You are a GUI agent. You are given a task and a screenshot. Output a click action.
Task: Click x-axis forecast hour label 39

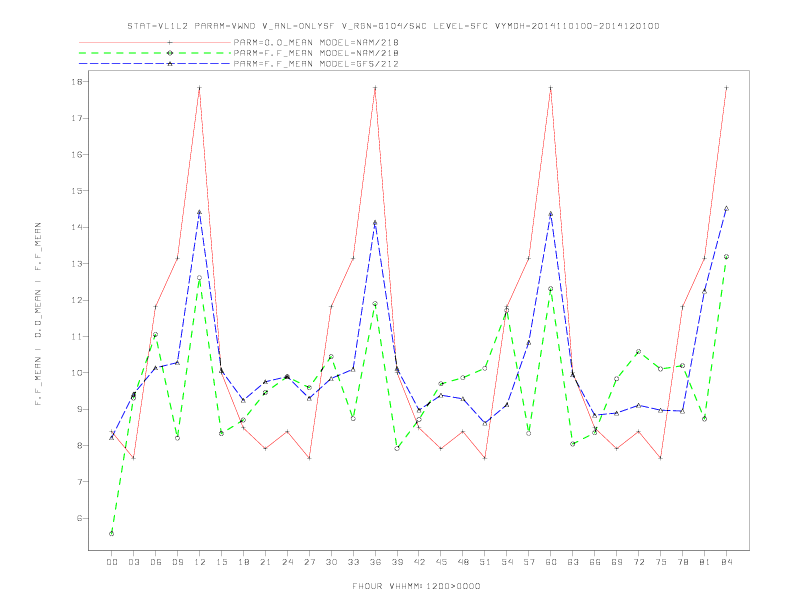click(x=397, y=562)
